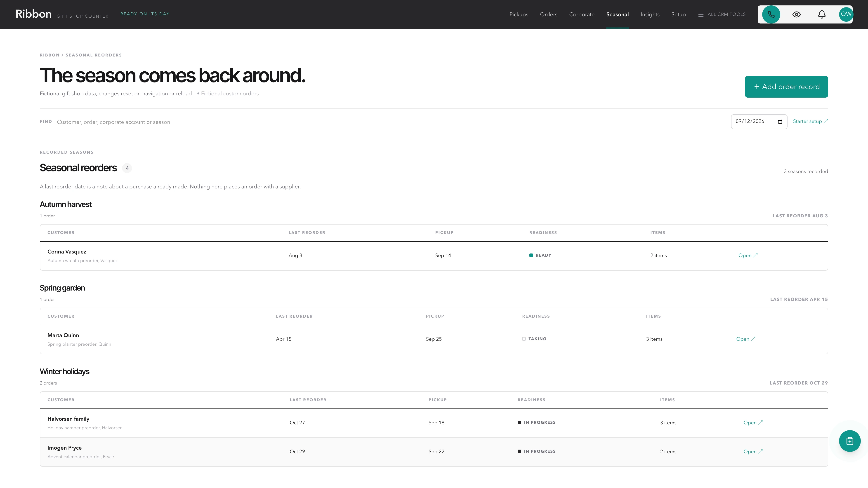
Task: Click the Oct 29 last reorder cell
Action: tap(297, 451)
